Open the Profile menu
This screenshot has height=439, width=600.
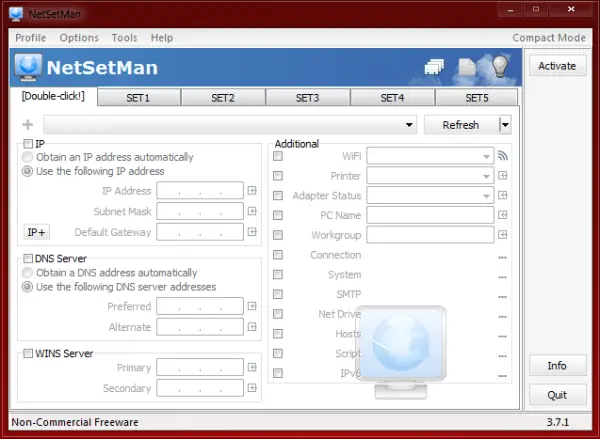(x=31, y=38)
